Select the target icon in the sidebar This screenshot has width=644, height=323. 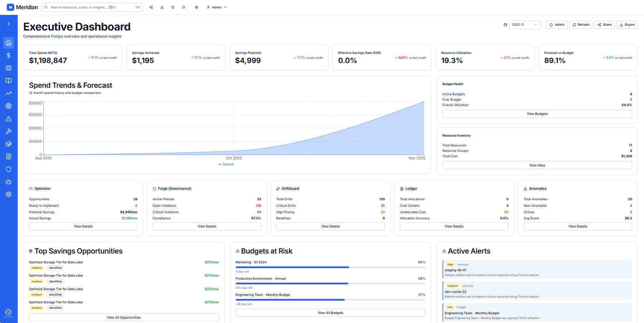click(9, 106)
